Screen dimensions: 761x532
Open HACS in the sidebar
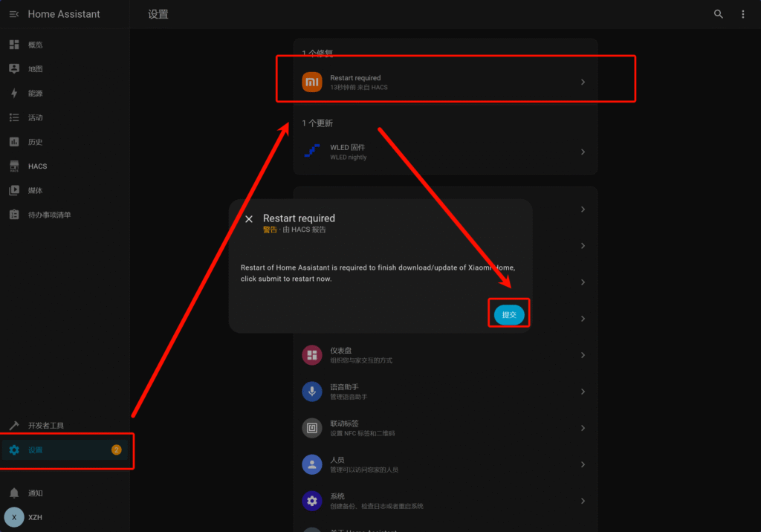point(37,166)
